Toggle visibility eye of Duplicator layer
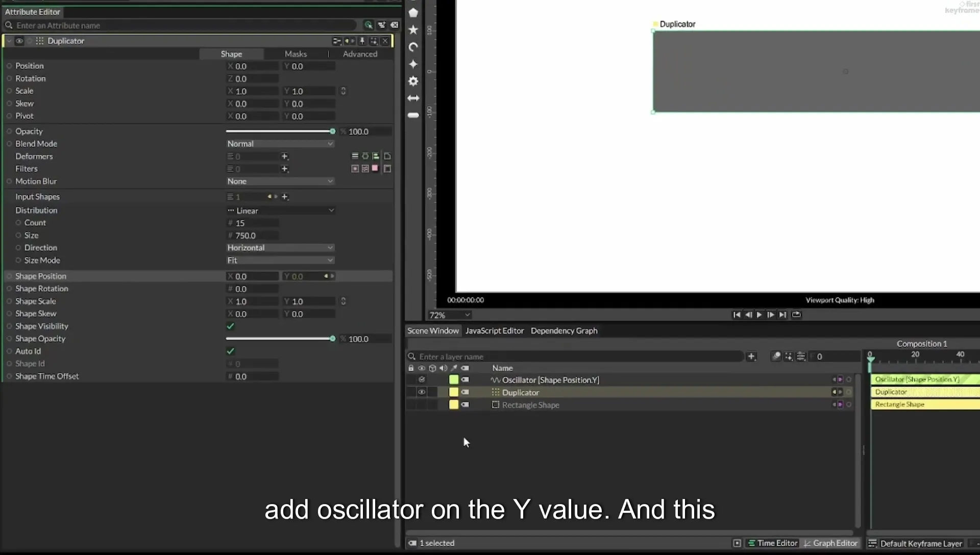Viewport: 980px width, 555px height. [x=422, y=392]
